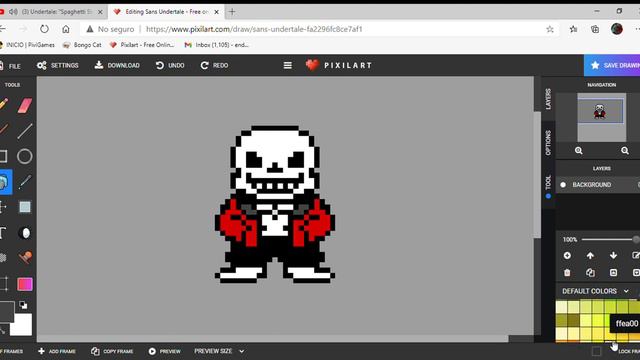
Task: Open the hamburger menu beside Pixilart logo
Action: 288,65
